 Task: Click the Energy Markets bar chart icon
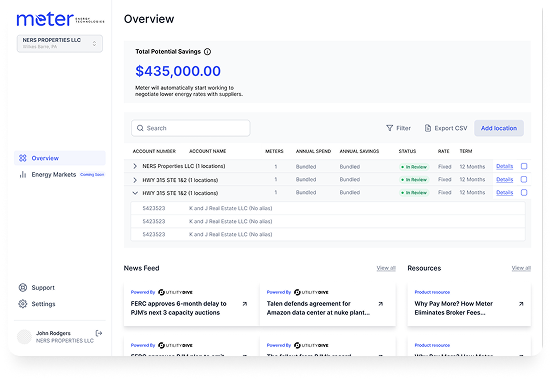click(23, 174)
